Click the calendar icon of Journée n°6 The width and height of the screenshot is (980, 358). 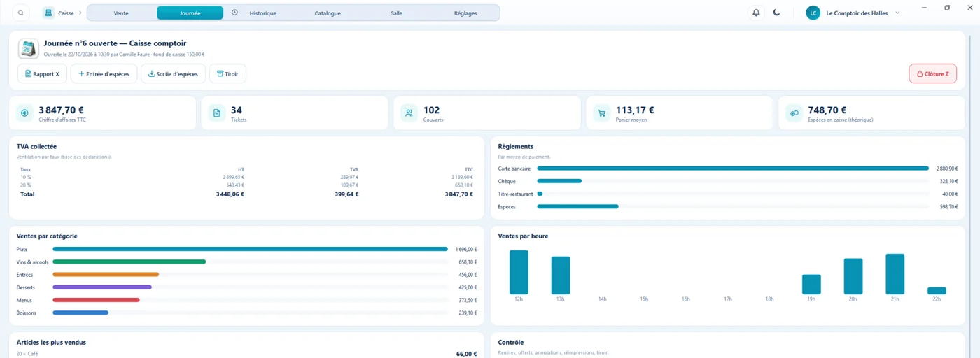point(28,49)
